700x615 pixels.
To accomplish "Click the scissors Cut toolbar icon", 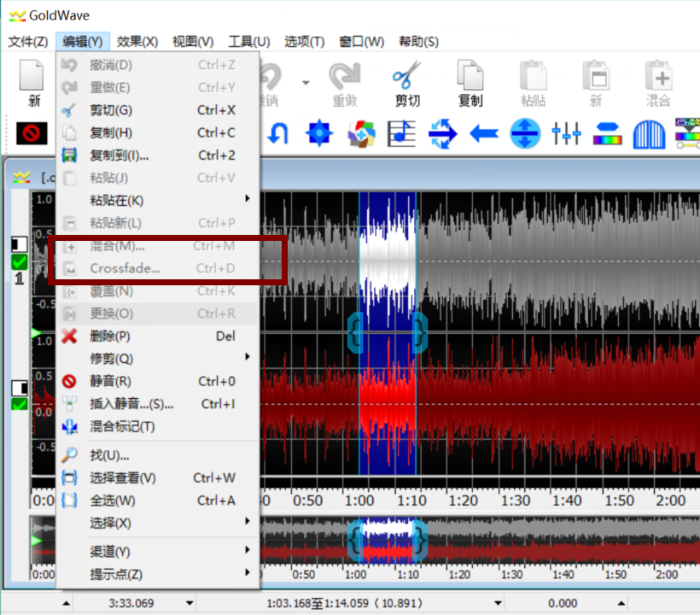I will [407, 77].
